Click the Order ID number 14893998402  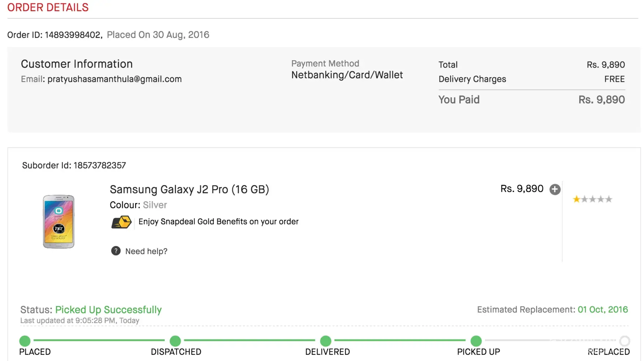73,35
